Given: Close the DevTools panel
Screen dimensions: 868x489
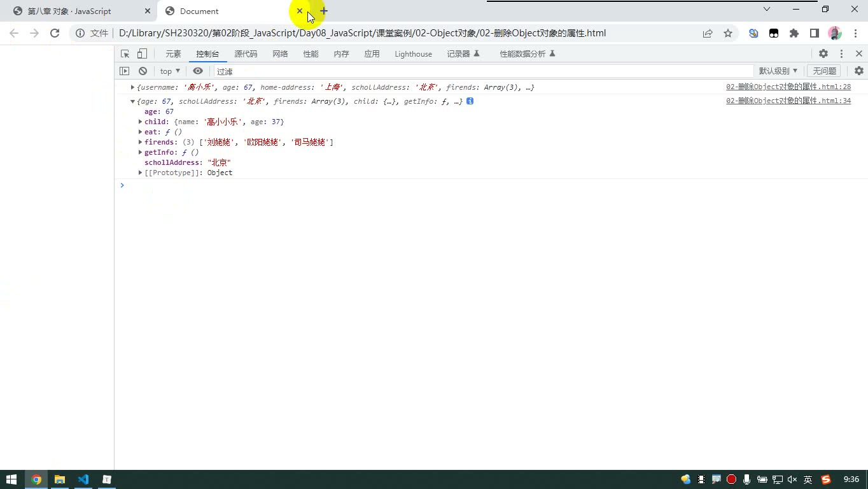Looking at the screenshot, I should click(x=859, y=54).
